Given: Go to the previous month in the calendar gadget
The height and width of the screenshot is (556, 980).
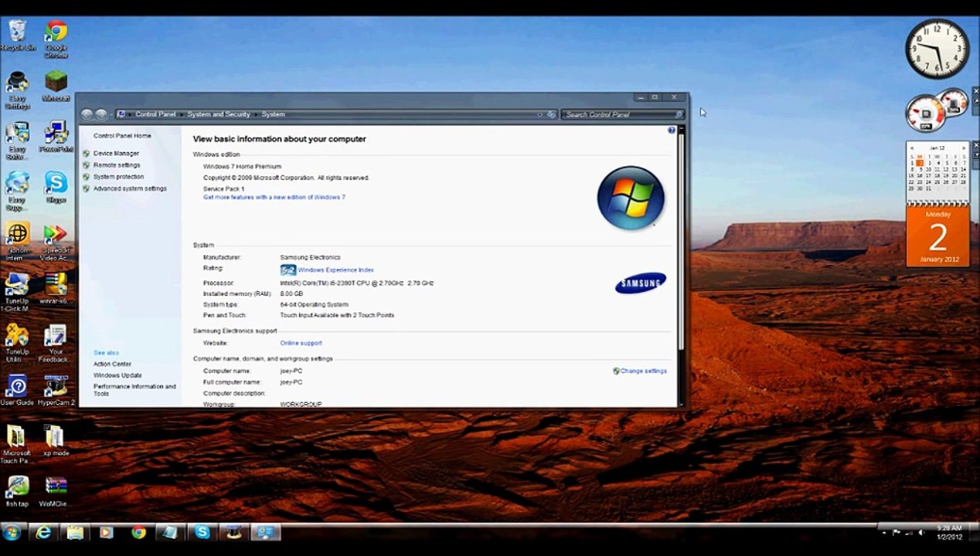Looking at the screenshot, I should click(912, 147).
